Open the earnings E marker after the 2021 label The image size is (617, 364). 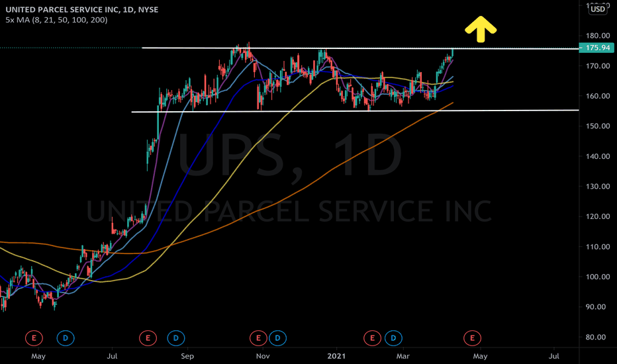(x=372, y=338)
